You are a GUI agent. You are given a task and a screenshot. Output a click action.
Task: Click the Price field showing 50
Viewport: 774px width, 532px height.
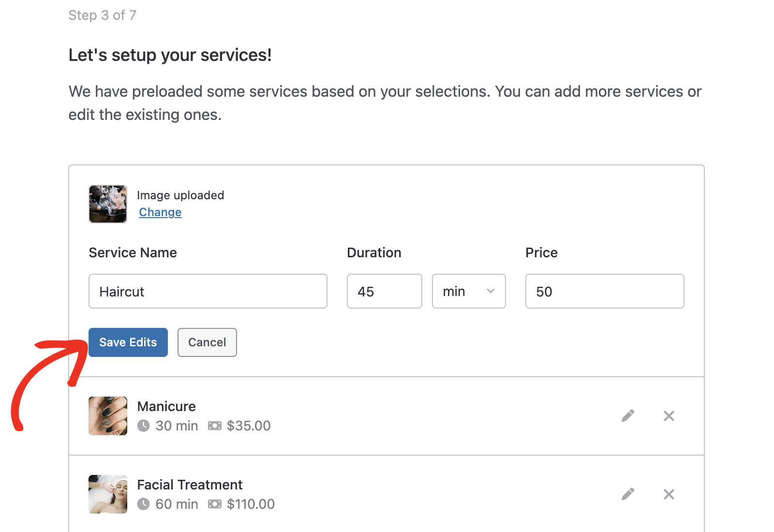pos(604,291)
